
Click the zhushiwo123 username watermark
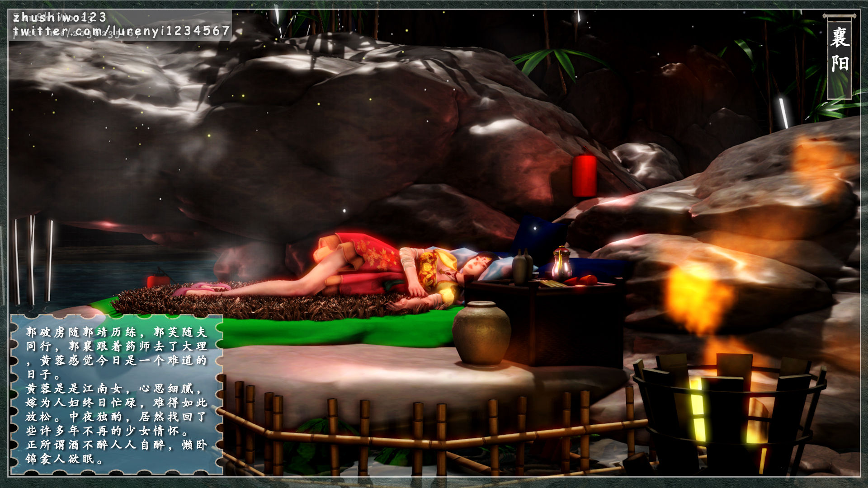tap(60, 17)
